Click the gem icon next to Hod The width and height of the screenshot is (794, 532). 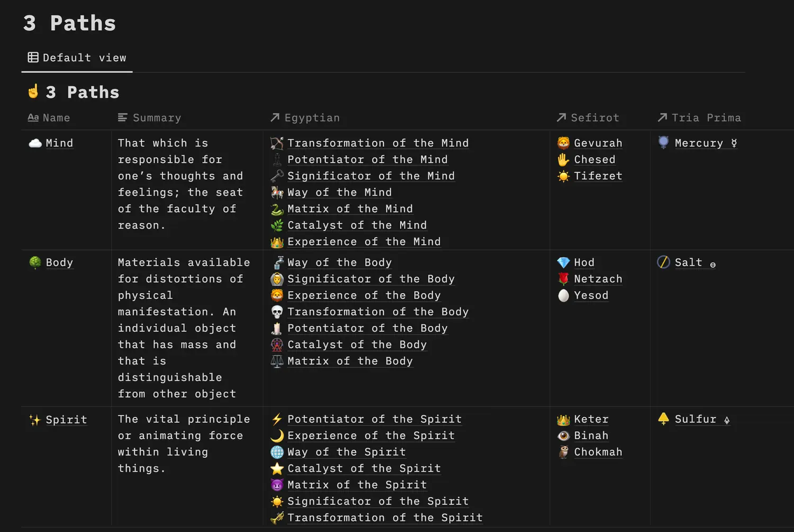563,263
